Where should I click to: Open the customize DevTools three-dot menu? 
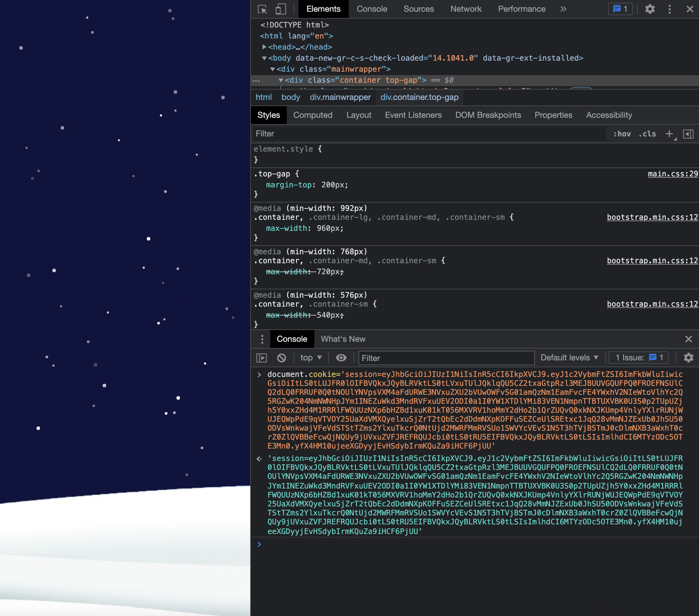(x=669, y=9)
